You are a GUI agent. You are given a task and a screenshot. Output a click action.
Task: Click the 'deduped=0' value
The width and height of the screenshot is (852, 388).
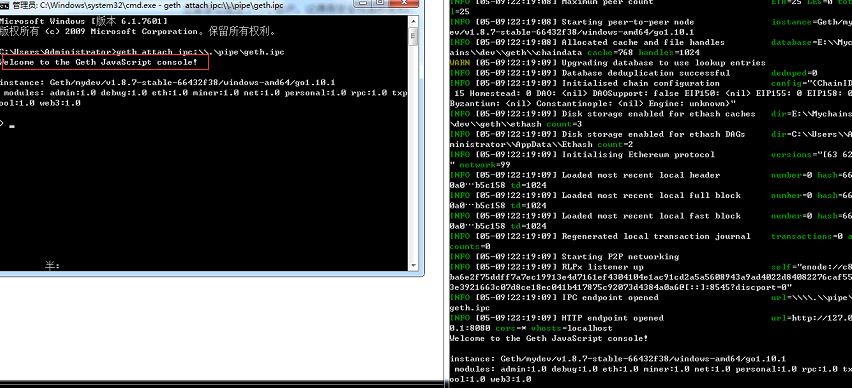pyautogui.click(x=794, y=73)
